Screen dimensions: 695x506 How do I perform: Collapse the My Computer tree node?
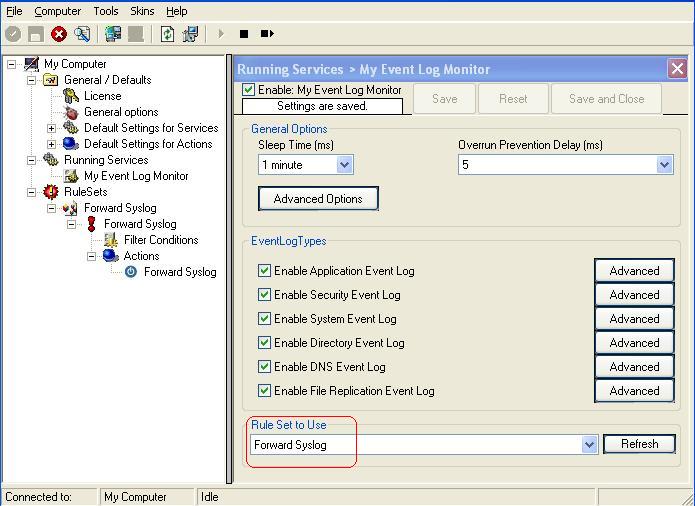[x=12, y=64]
